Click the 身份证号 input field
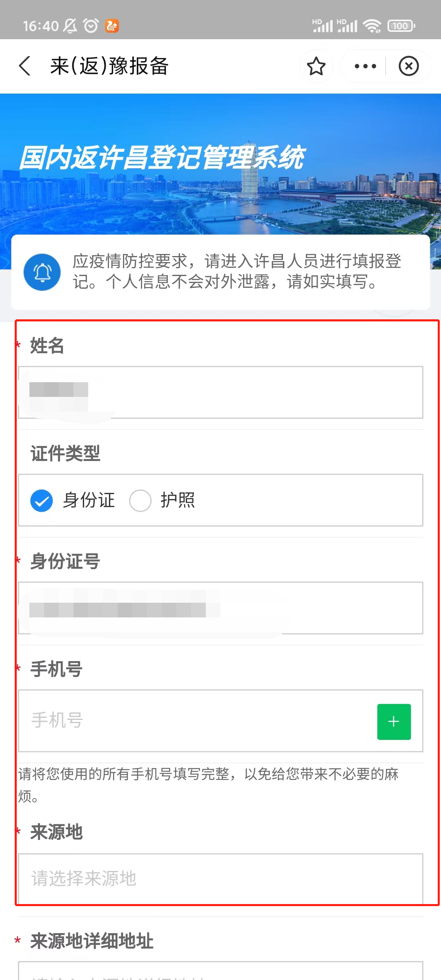The width and height of the screenshot is (441, 980). tap(220, 608)
